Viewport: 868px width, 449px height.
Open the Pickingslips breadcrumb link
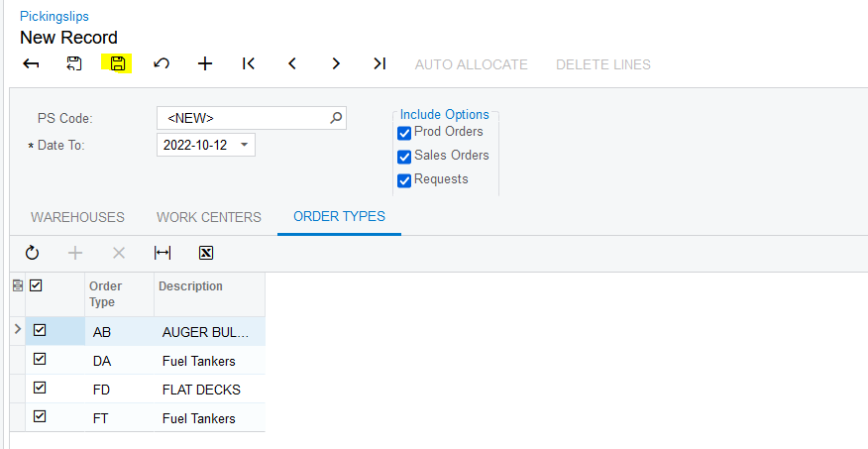coord(54,16)
